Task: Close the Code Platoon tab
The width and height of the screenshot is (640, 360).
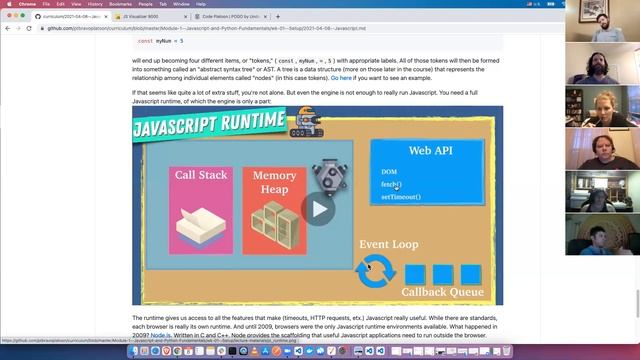Action: point(265,17)
